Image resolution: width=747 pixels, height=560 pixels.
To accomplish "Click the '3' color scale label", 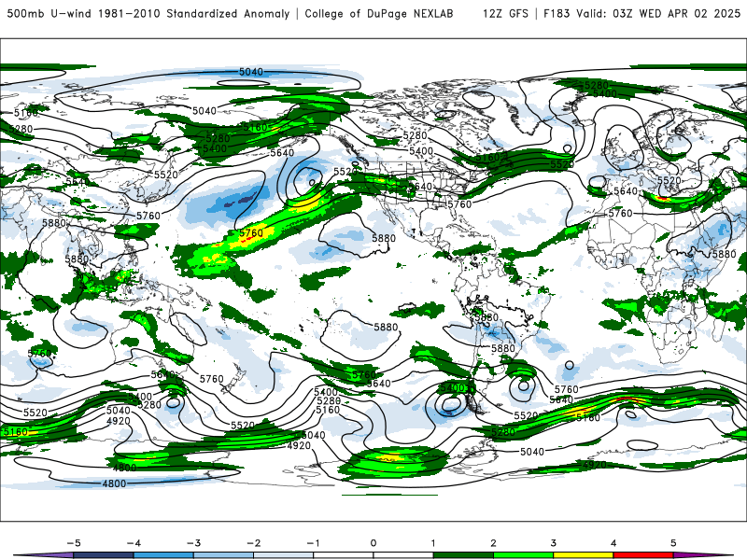I will 553,543.
